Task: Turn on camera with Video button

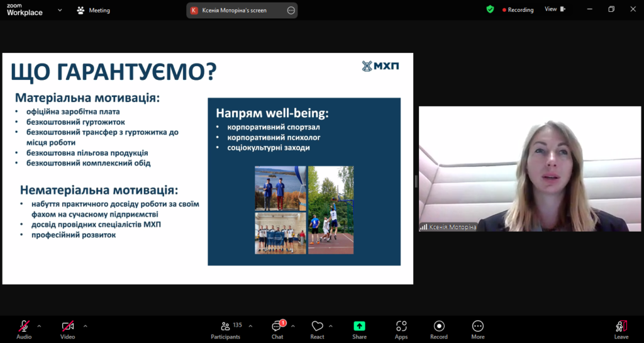Action: coord(67,329)
